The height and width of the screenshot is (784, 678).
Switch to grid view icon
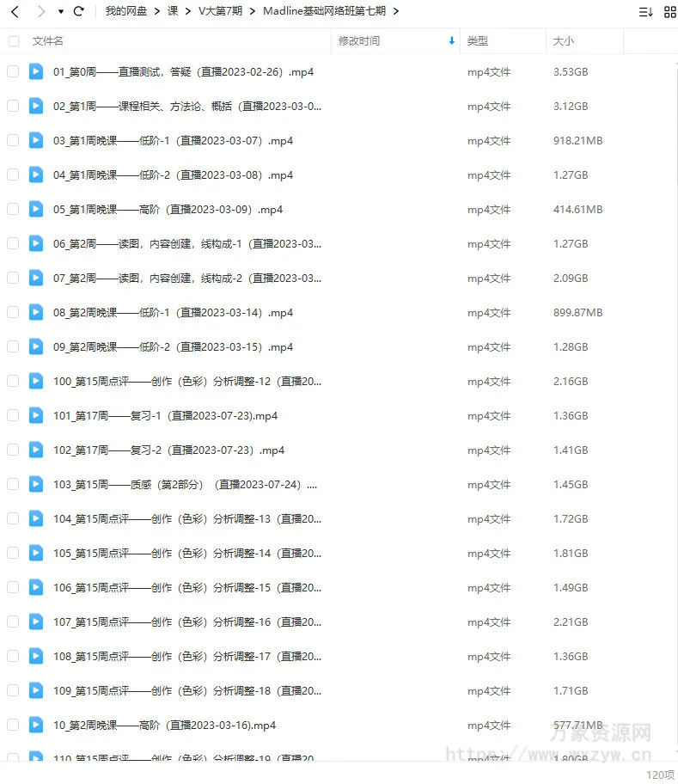click(669, 12)
